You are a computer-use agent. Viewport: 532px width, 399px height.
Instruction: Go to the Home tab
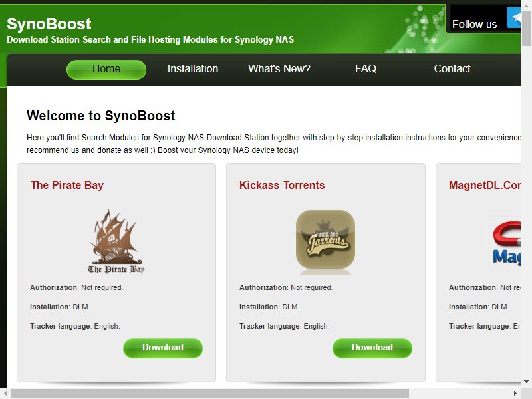pos(106,69)
